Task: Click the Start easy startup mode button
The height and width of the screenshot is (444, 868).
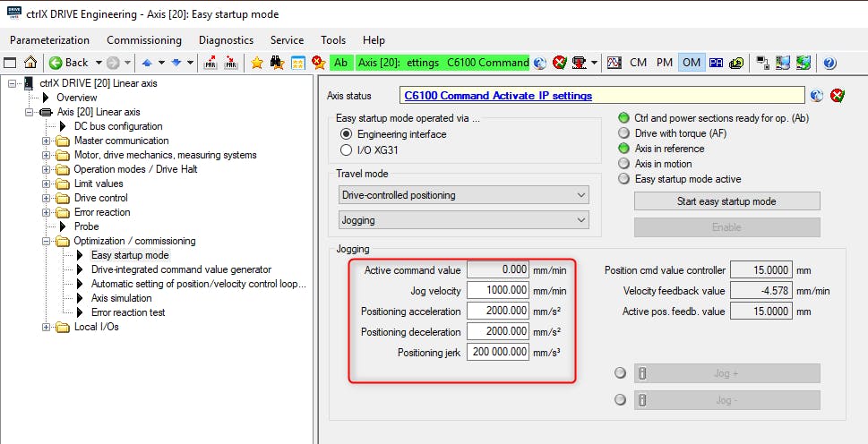Action: 726,201
